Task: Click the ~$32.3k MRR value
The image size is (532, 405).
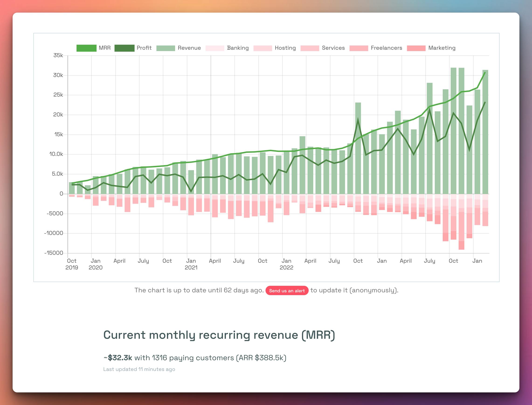Action: click(x=118, y=358)
